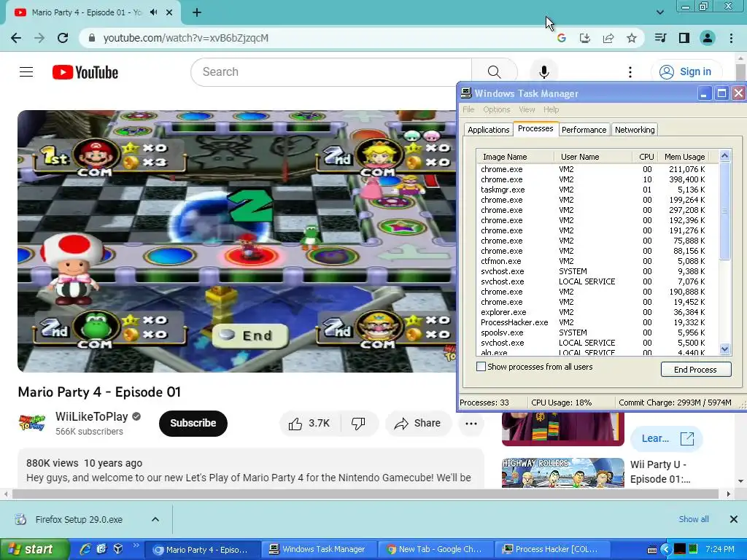This screenshot has height=560, width=747.
Task: Open Wii Party U Episode 01 thumbnail
Action: click(562, 472)
